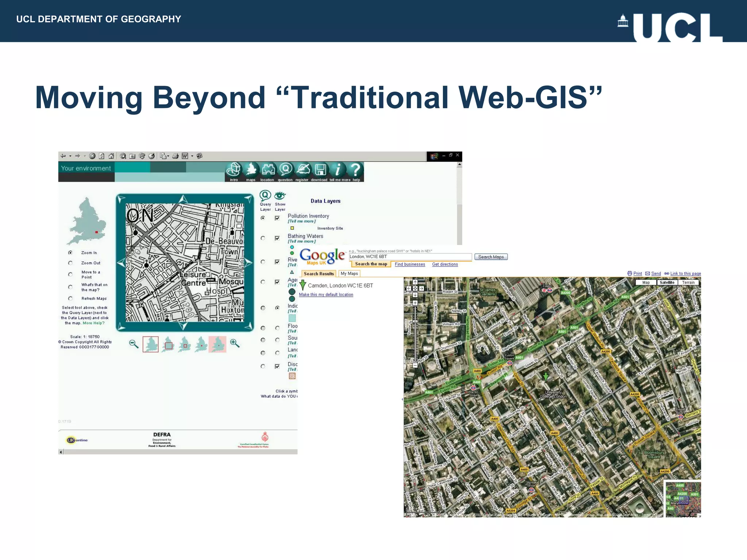
Task: Pan Google map up with arrow button
Action: (x=415, y=282)
